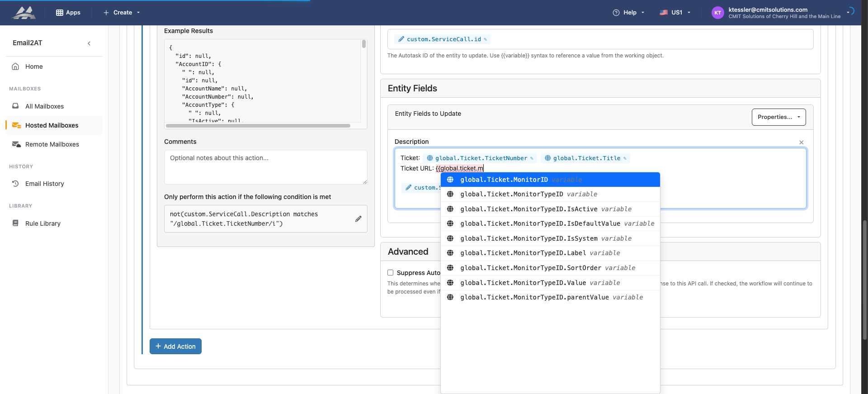Image resolution: width=868 pixels, height=394 pixels.
Task: Open the US1 region dropdown
Action: (x=675, y=13)
